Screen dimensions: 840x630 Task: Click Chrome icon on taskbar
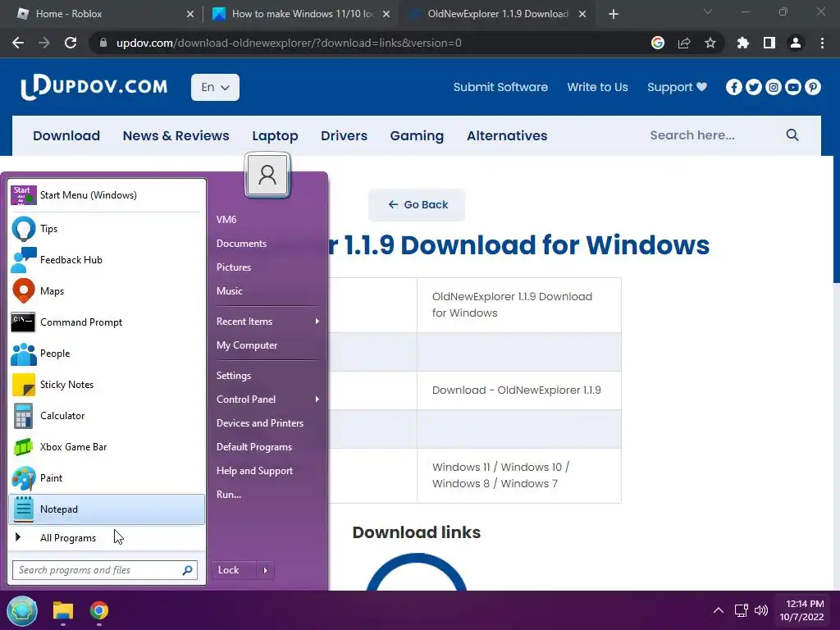[99, 610]
